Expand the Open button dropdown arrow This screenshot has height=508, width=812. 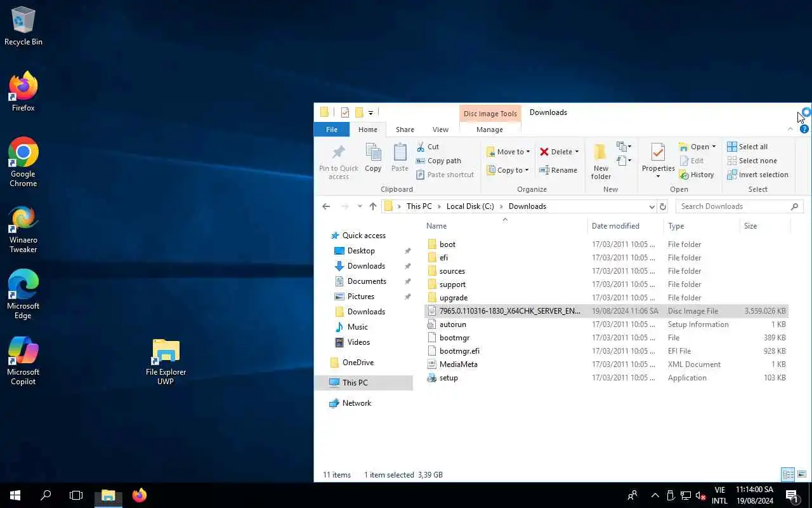coord(714,147)
